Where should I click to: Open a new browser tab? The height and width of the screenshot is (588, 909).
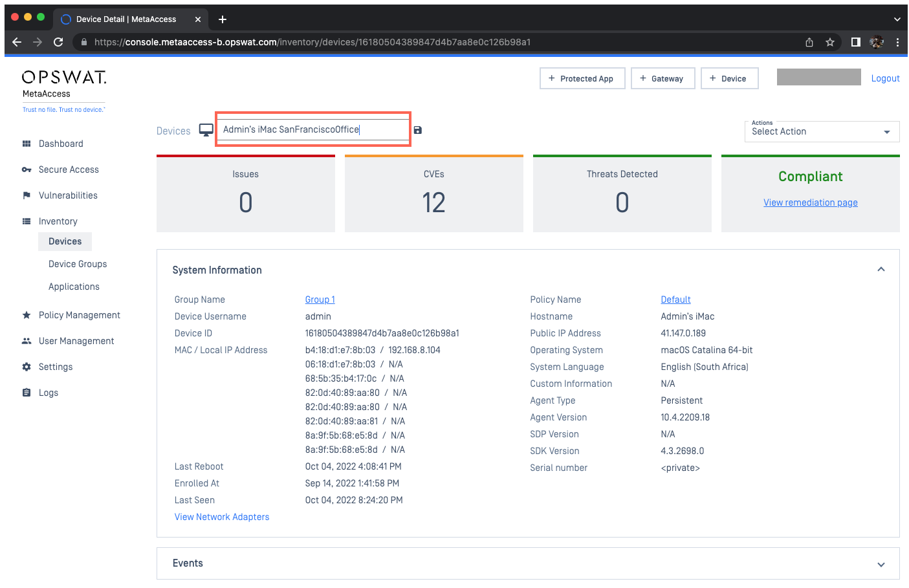pos(223,19)
